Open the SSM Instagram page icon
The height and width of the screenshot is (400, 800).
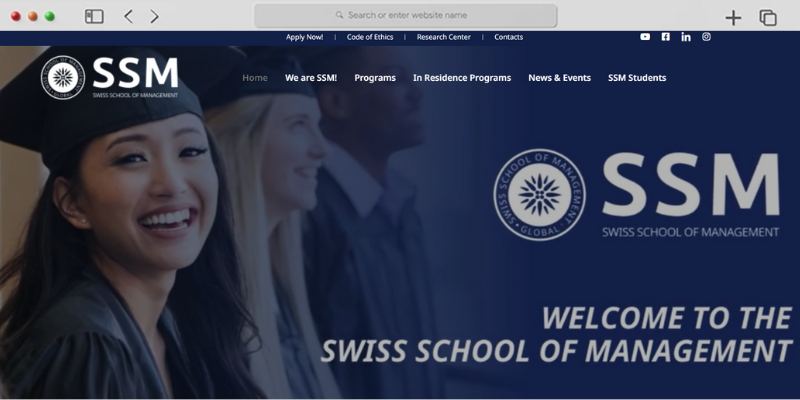click(x=706, y=37)
